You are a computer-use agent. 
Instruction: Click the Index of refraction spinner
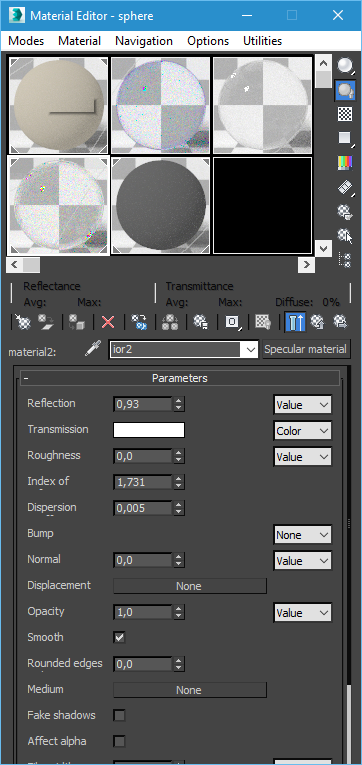coord(179,483)
